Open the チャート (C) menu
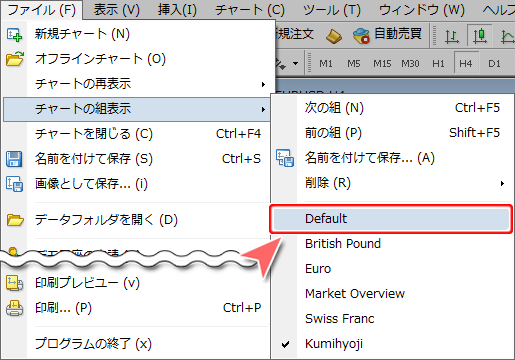Viewport: 515px width, 360px height. 250,10
